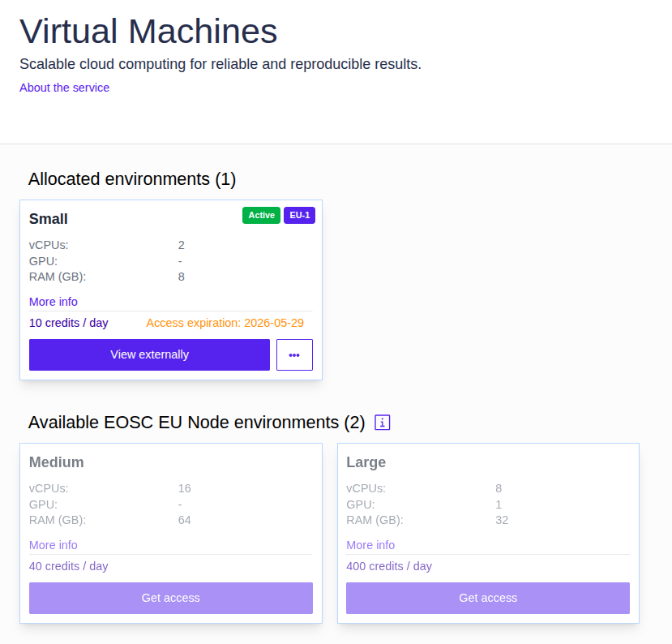Open More info for Small environment
Image resolution: width=672 pixels, height=644 pixels.
[x=54, y=302]
